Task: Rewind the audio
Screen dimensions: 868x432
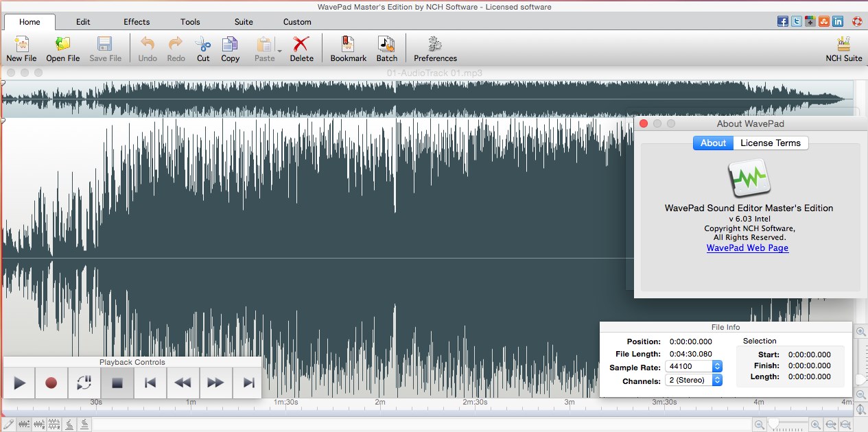Action: tap(183, 383)
